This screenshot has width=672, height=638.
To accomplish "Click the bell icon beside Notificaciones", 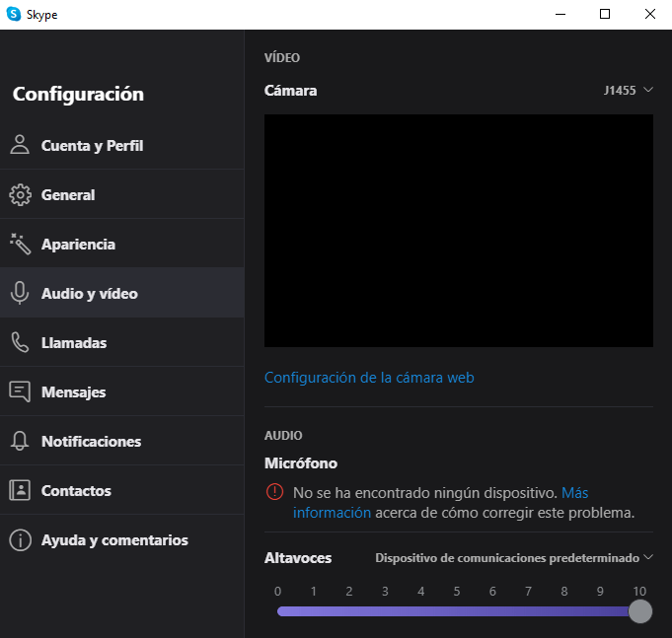I will click(20, 441).
